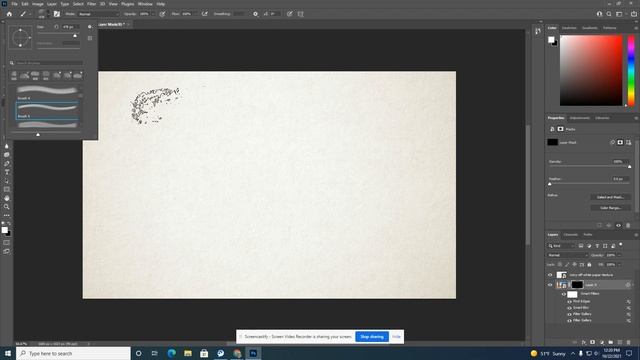Select the Zoom tool in toolbar
This screenshot has width=640, height=360.
7,207
